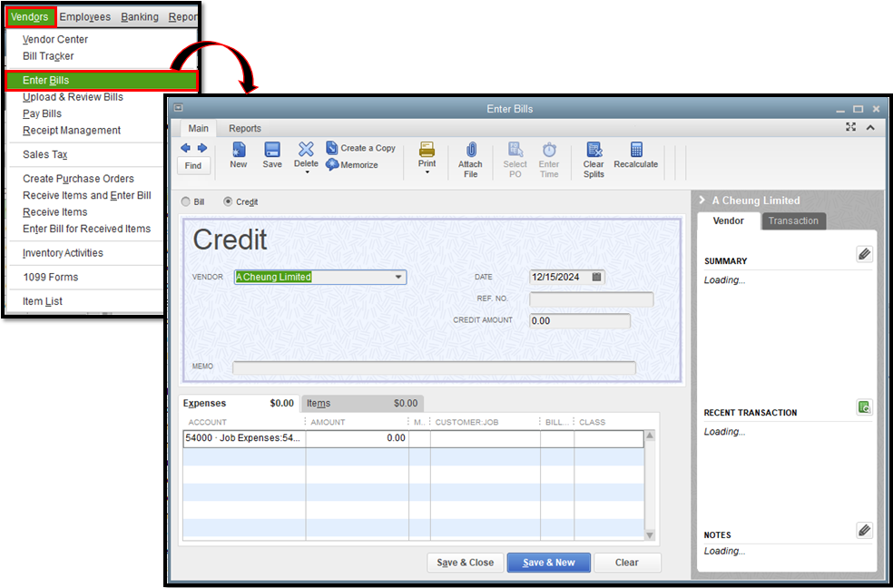Select the Credit radio button
The image size is (893, 588).
(x=228, y=201)
